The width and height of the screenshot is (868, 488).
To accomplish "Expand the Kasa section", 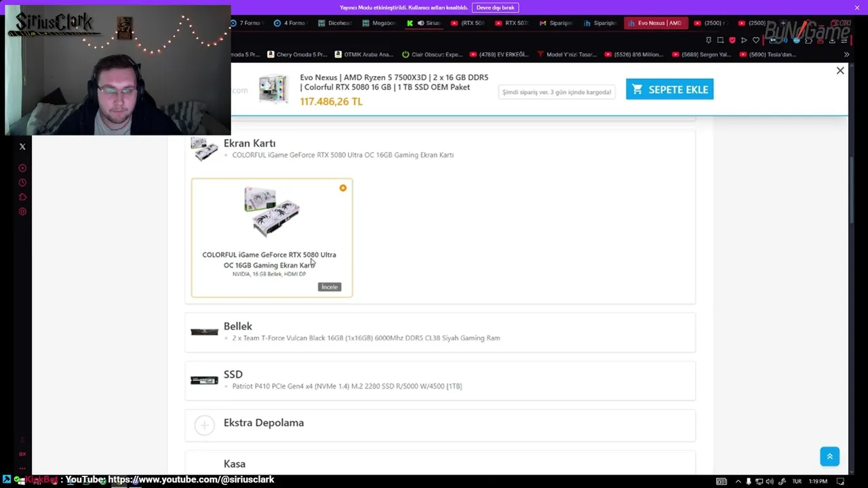I will click(440, 464).
